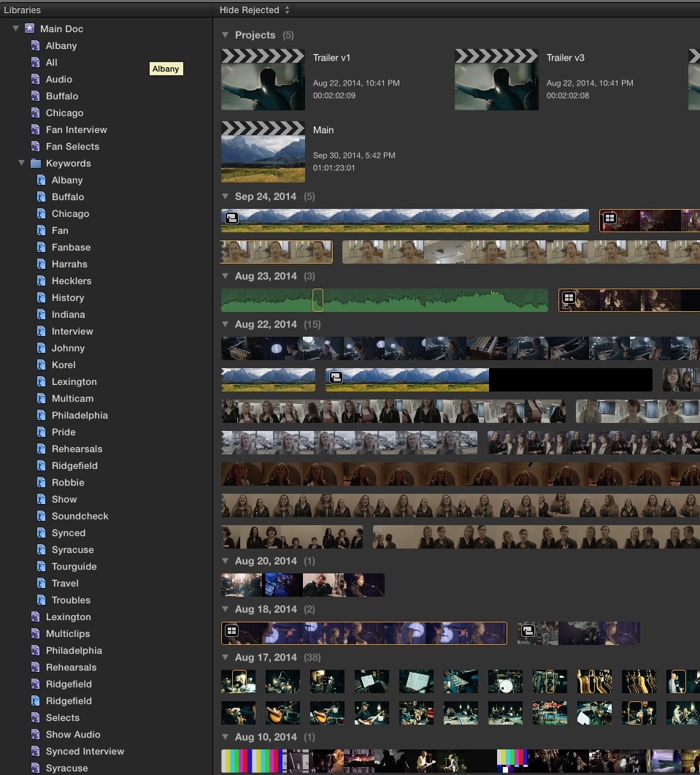Select the Show keyword collection
Screen dimensions: 700x775
click(x=64, y=499)
